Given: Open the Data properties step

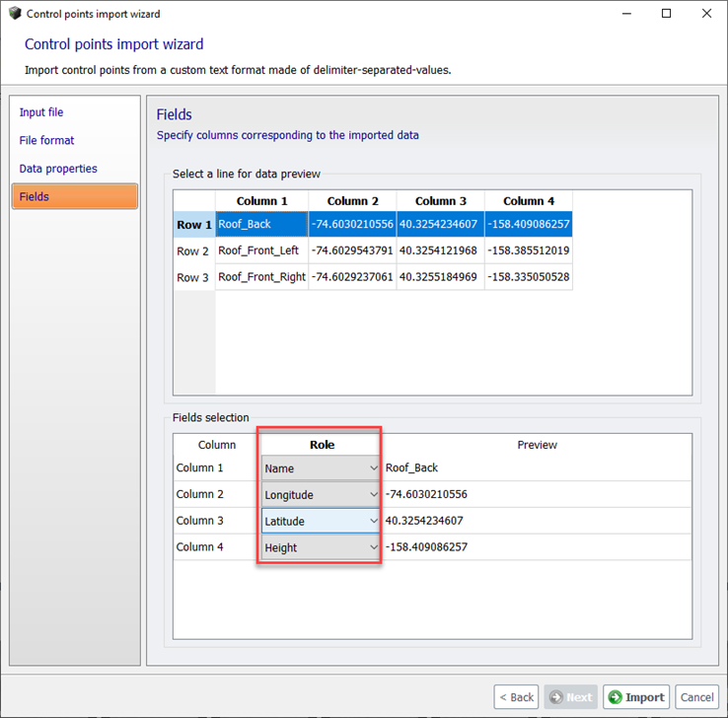Looking at the screenshot, I should [58, 169].
